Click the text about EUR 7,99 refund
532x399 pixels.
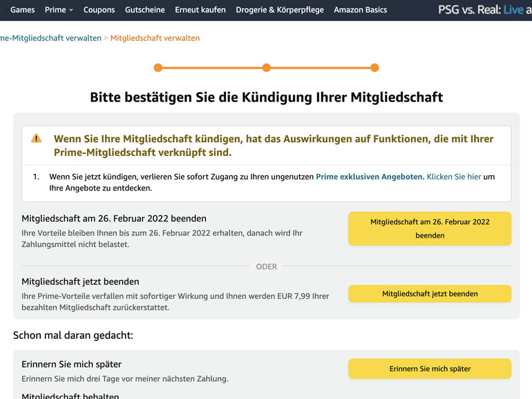[x=175, y=302]
